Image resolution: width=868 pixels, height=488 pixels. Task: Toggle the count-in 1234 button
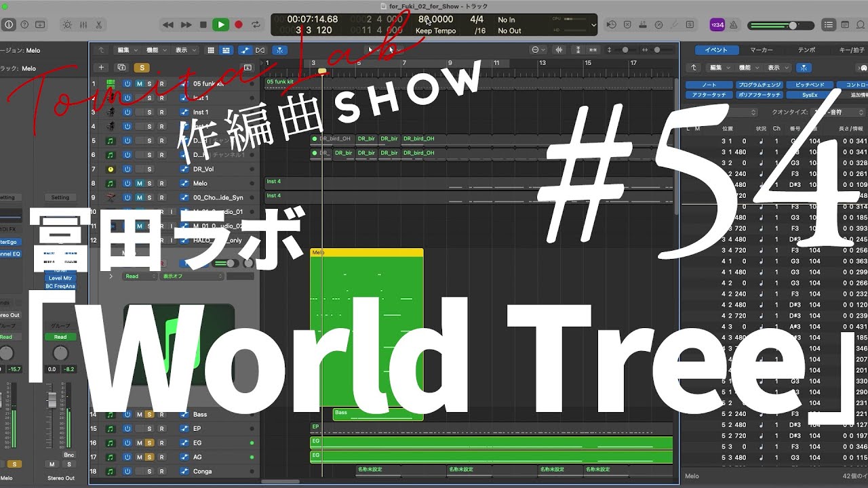tap(716, 24)
